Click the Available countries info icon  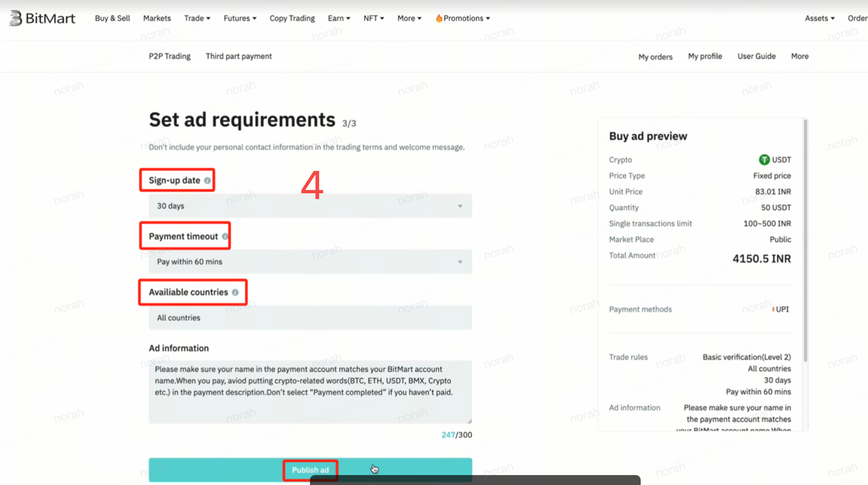pos(235,292)
